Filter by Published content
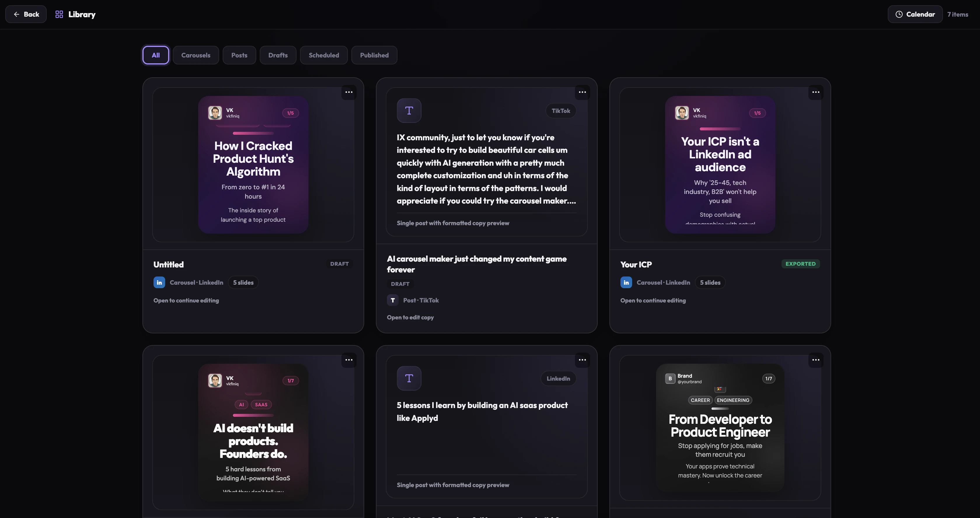The image size is (980, 518). point(374,55)
